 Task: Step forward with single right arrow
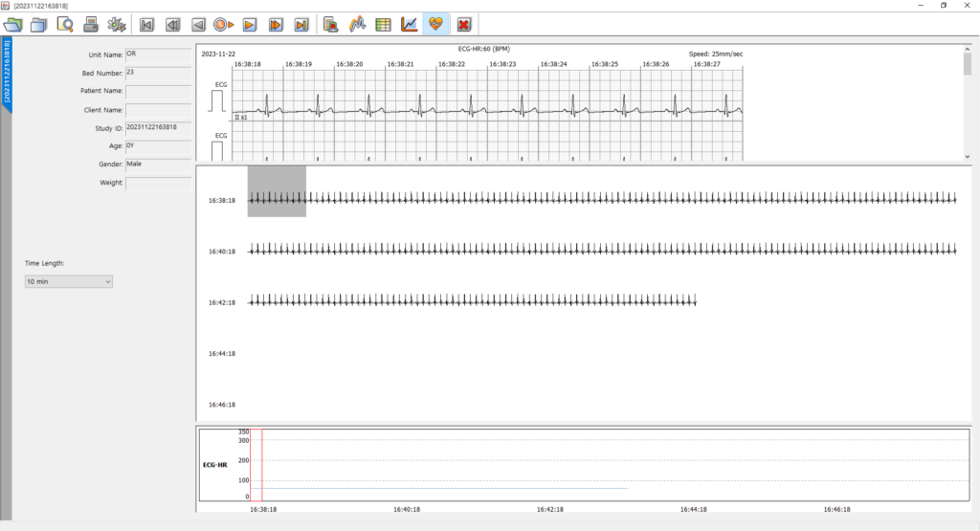250,25
